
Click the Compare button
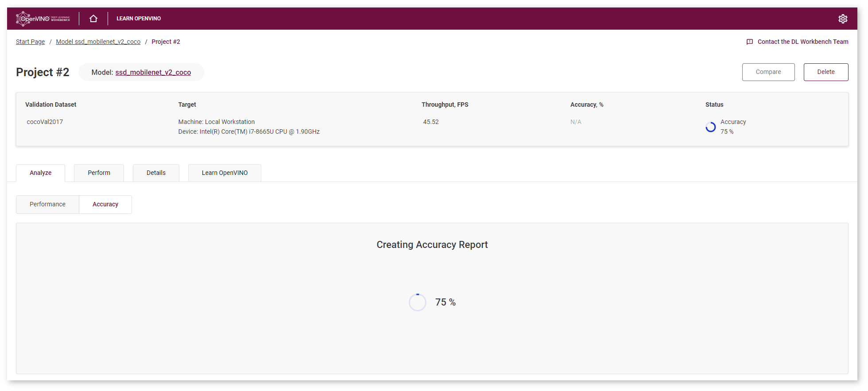(x=768, y=72)
